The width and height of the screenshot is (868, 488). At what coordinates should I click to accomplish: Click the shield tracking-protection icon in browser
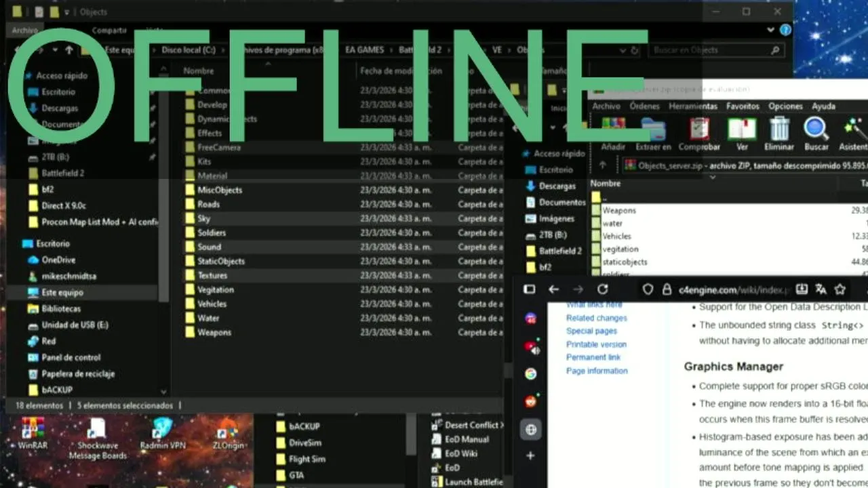648,289
